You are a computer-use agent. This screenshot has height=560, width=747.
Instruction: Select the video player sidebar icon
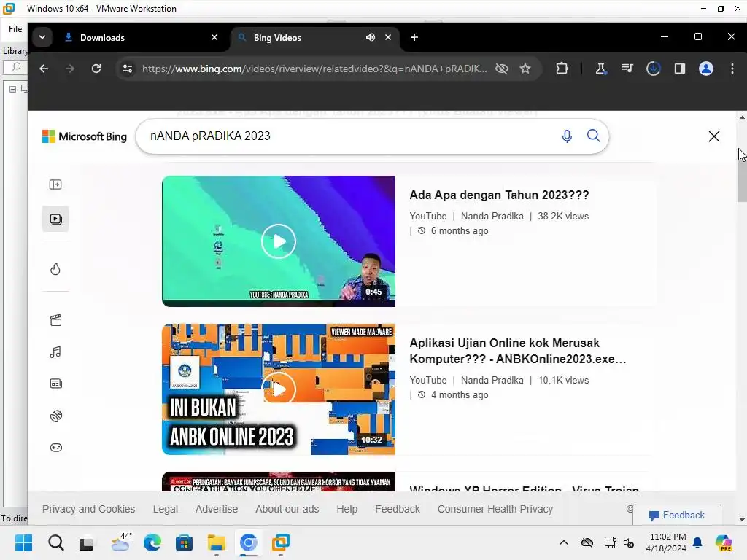click(55, 219)
